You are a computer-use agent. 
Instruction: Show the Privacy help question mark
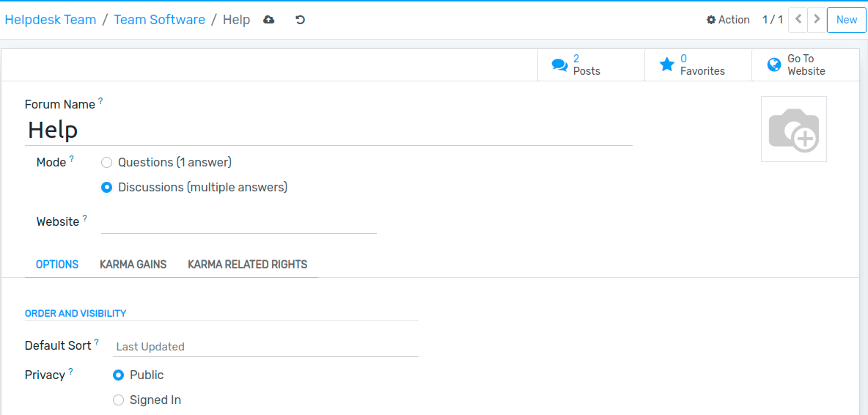pyautogui.click(x=70, y=372)
